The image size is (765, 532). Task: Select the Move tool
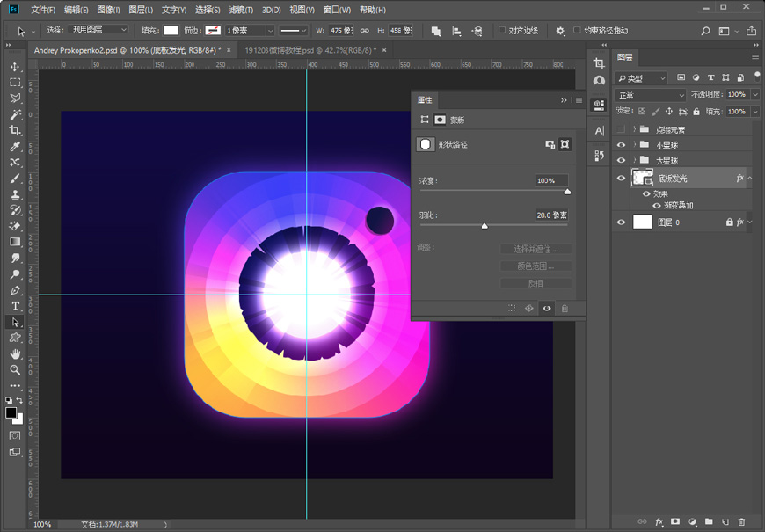[x=15, y=67]
